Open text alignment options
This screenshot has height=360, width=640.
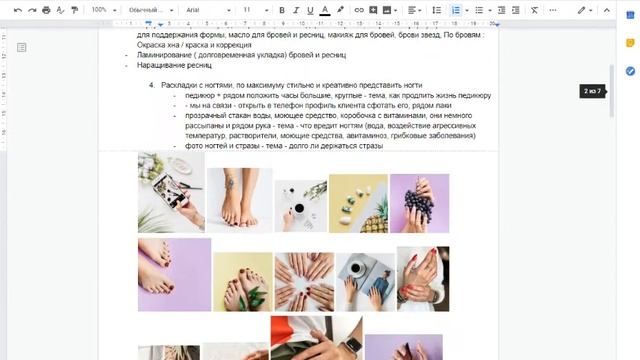pyautogui.click(x=415, y=10)
